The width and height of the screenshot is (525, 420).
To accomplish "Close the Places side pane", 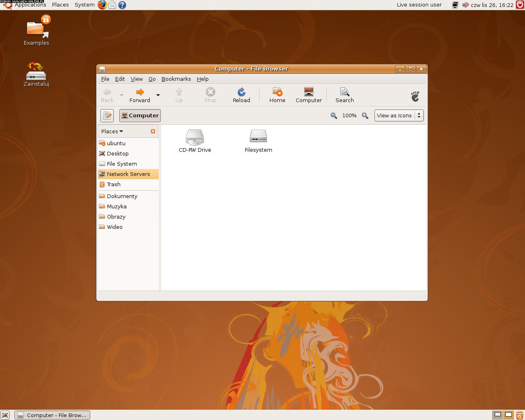I will (x=153, y=131).
